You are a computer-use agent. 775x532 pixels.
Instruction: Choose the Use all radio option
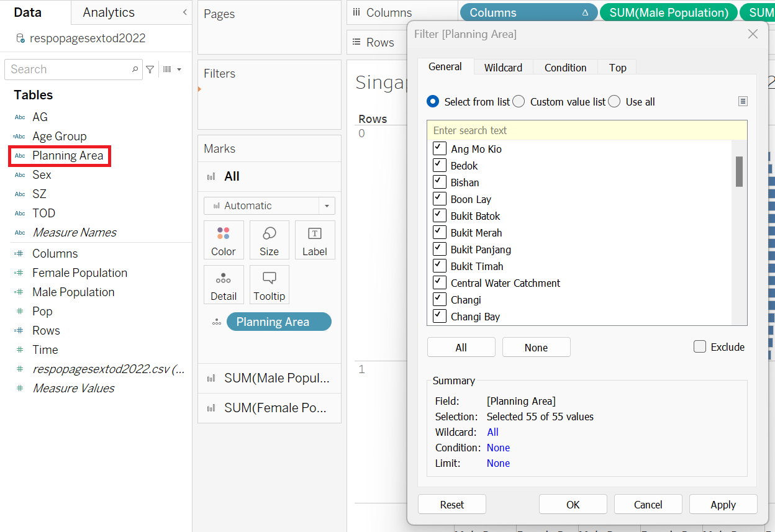tap(614, 102)
